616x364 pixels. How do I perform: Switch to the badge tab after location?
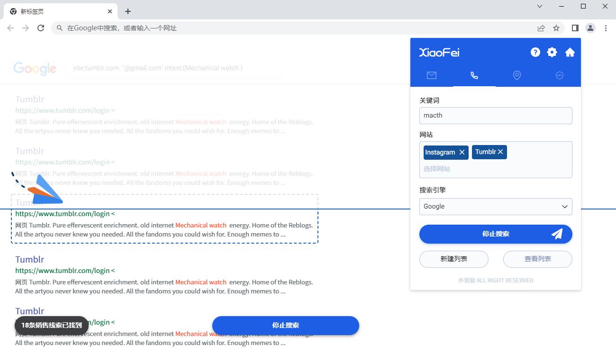click(x=560, y=75)
